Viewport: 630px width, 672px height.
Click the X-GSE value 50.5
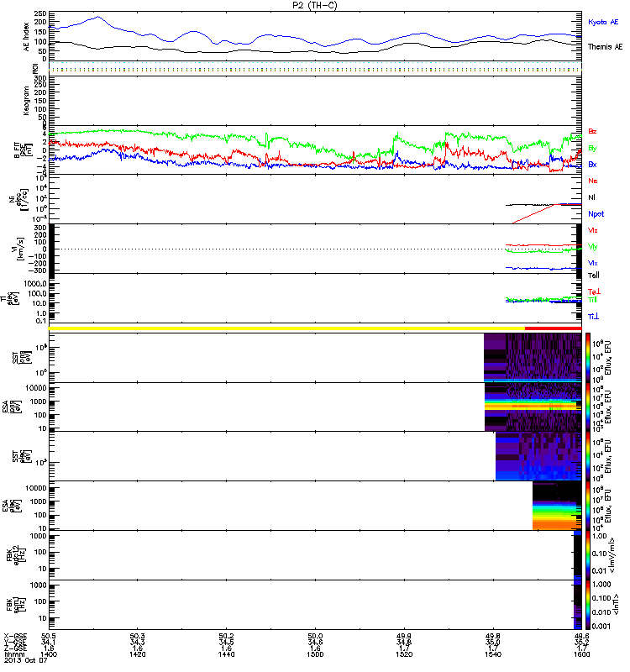49,636
